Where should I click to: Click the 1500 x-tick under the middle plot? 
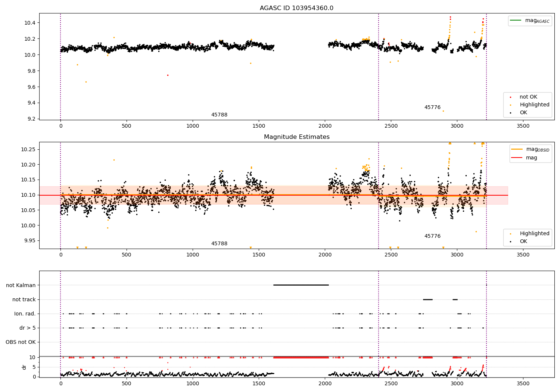pos(259,255)
